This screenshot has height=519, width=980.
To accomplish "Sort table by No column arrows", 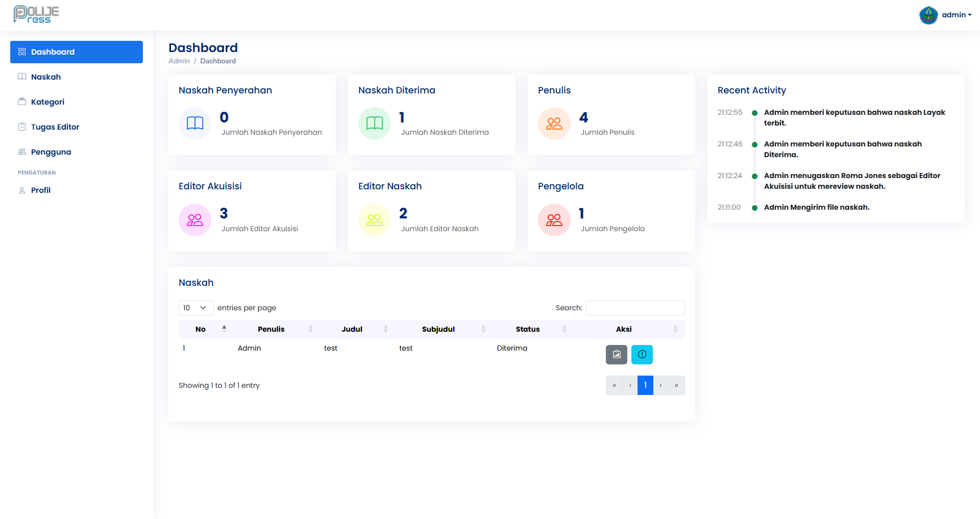I will 224,329.
